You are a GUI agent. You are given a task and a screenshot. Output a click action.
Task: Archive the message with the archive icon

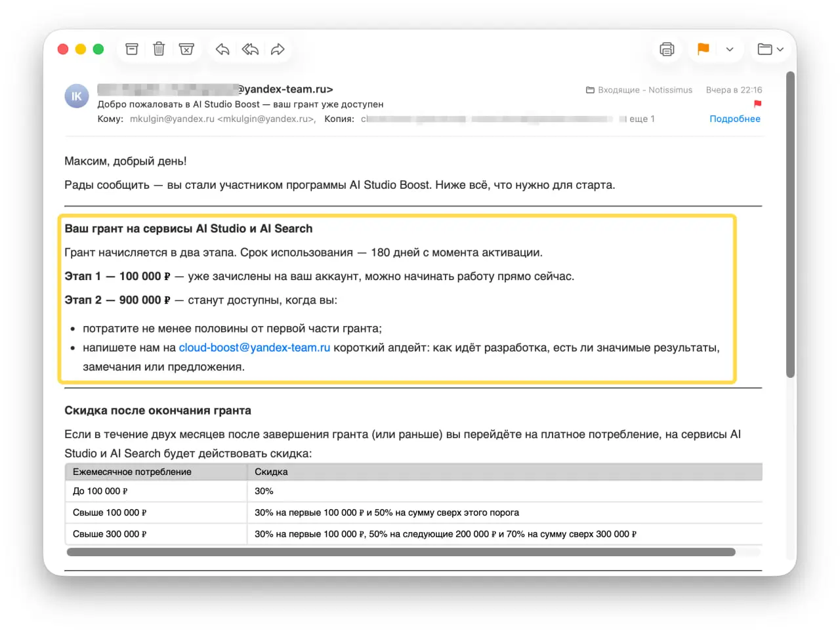pos(132,49)
